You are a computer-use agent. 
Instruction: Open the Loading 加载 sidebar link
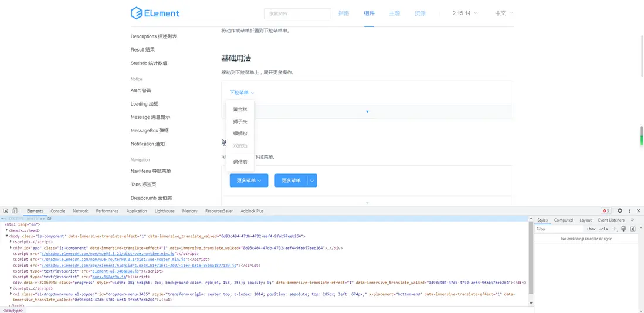pos(144,104)
